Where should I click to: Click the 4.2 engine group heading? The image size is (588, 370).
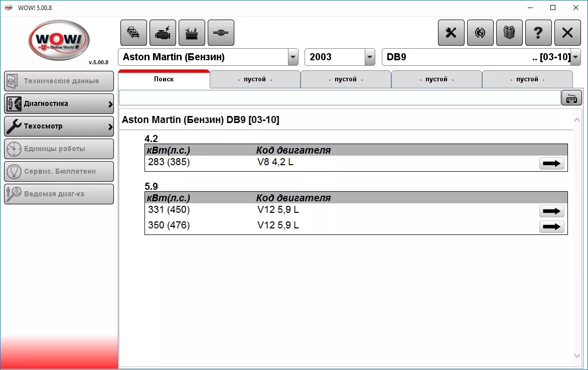(151, 139)
